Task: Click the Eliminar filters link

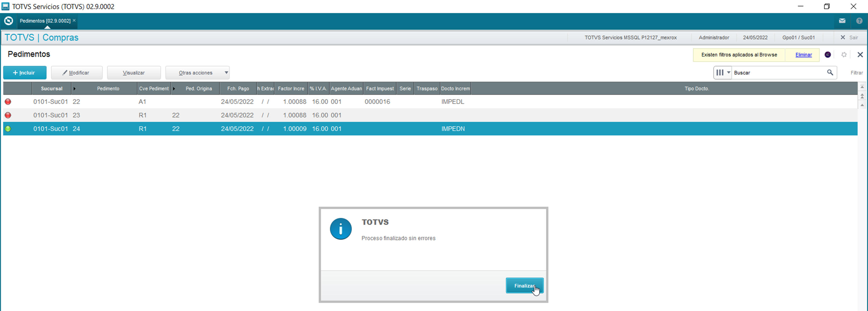Action: [804, 55]
